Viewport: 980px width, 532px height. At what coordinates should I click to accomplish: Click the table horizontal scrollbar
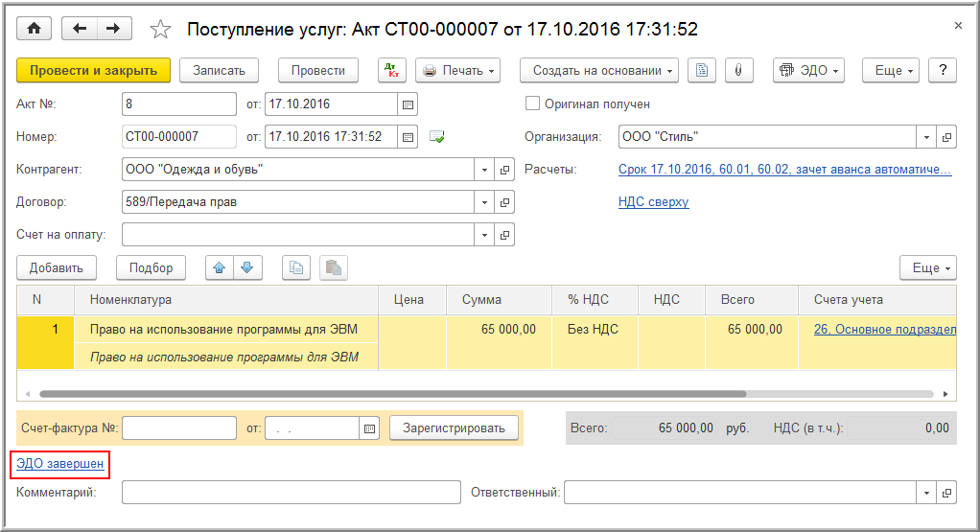click(392, 394)
